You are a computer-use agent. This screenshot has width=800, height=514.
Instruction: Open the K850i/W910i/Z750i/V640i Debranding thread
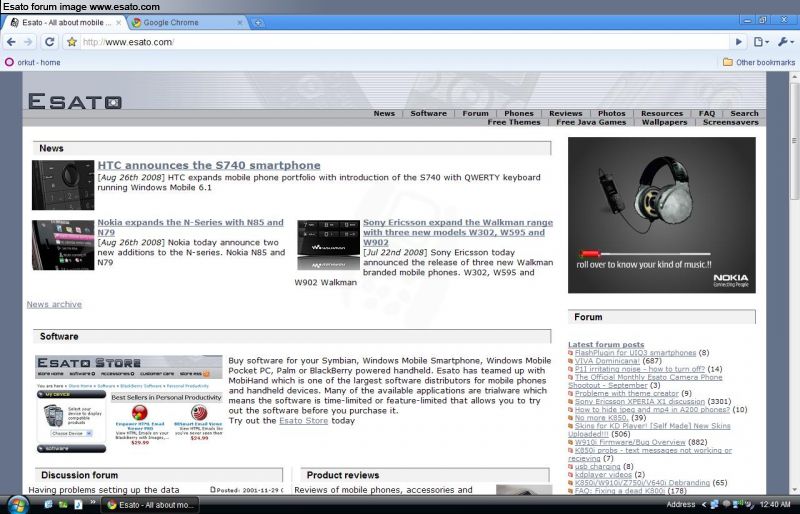[x=642, y=483]
